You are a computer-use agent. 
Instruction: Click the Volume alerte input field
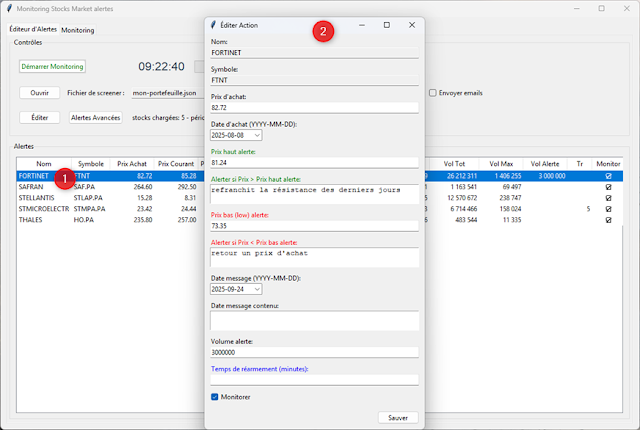(314, 352)
